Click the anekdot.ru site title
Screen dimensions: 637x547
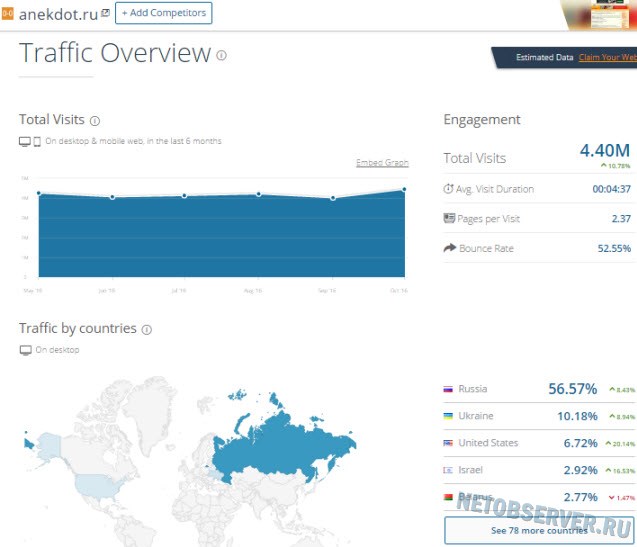(58, 14)
